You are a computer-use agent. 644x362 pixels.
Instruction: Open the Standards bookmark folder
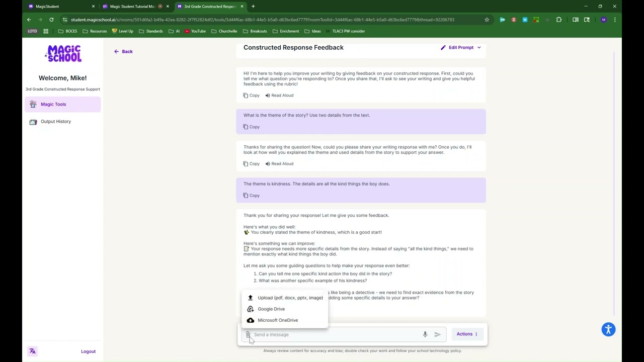(150, 31)
